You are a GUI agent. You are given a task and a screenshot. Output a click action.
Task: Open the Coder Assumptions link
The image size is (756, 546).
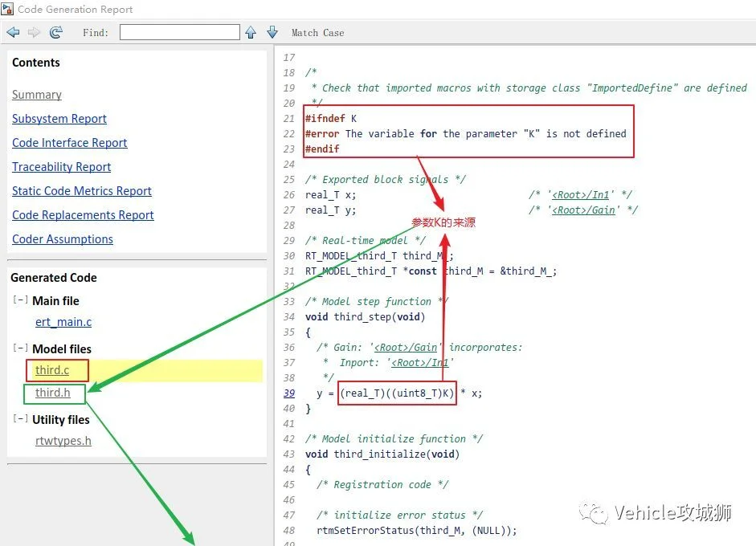(62, 239)
